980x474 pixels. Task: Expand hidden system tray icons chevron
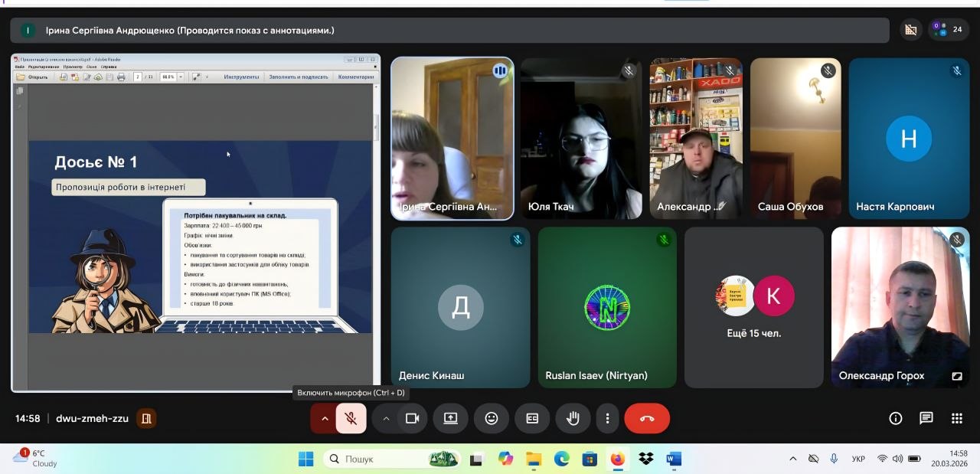coord(792,459)
